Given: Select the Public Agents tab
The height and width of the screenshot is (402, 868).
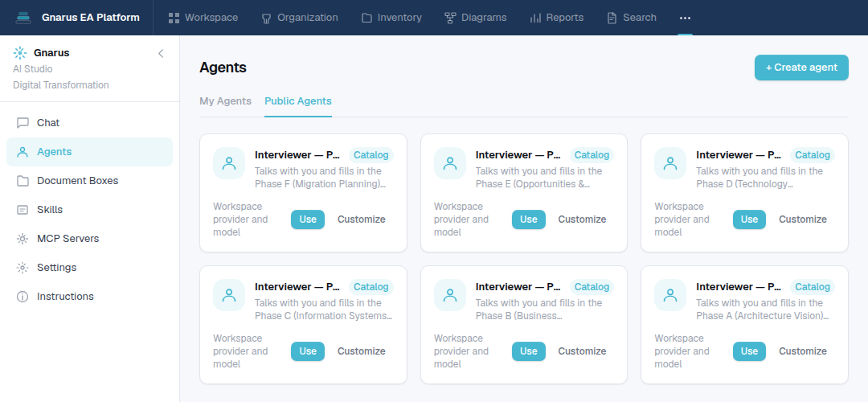Looking at the screenshot, I should (x=298, y=101).
